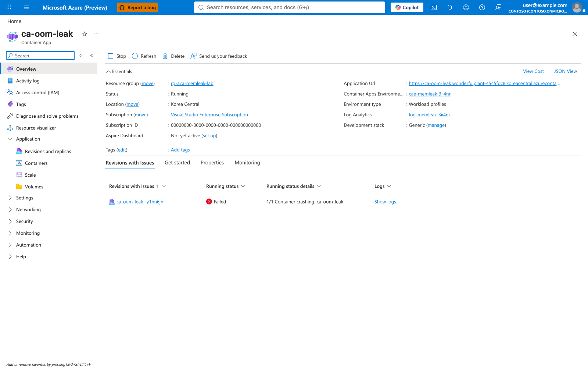Collapse the sidebar with double chevron
The image size is (588, 368).
tap(91, 56)
